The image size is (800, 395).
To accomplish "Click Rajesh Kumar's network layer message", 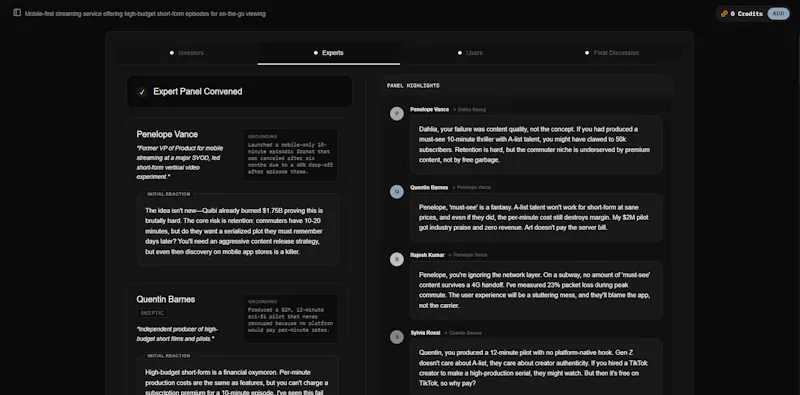I will 536,290.
